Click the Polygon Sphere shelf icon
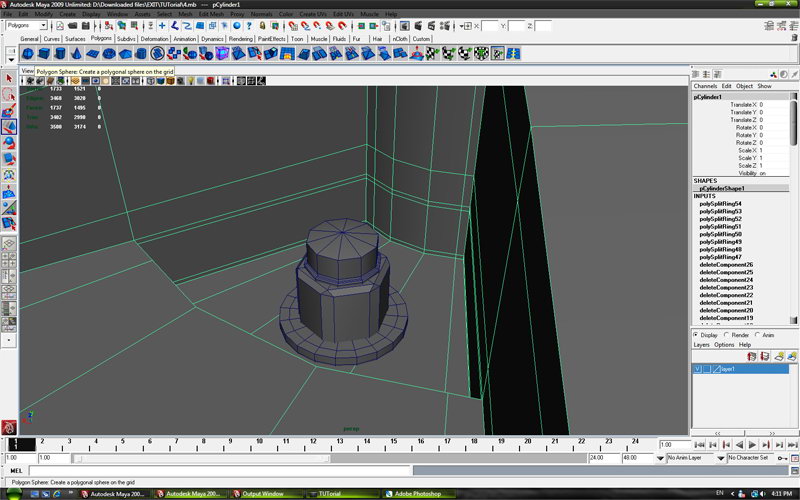Image resolution: width=800 pixels, height=500 pixels. click(x=28, y=54)
